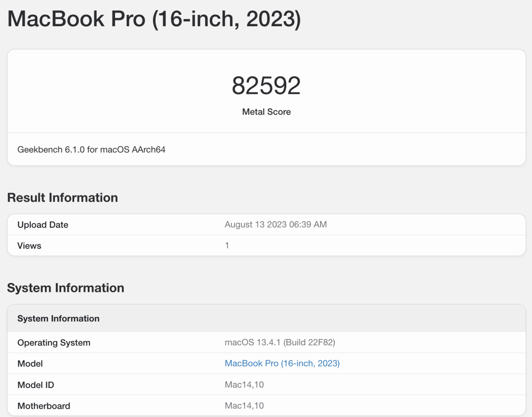Click the macOS 13.4.1 (Build 22F82) value

280,342
